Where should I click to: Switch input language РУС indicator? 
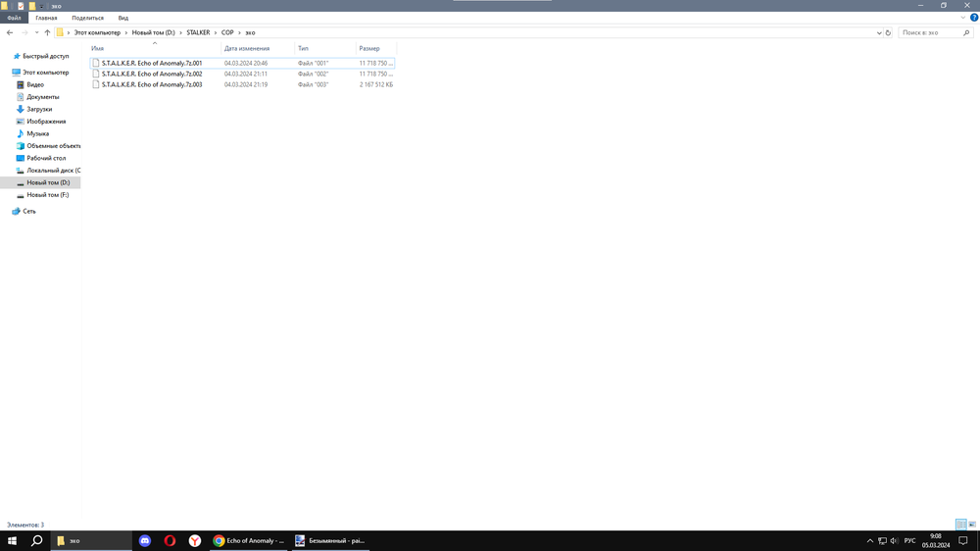click(910, 541)
